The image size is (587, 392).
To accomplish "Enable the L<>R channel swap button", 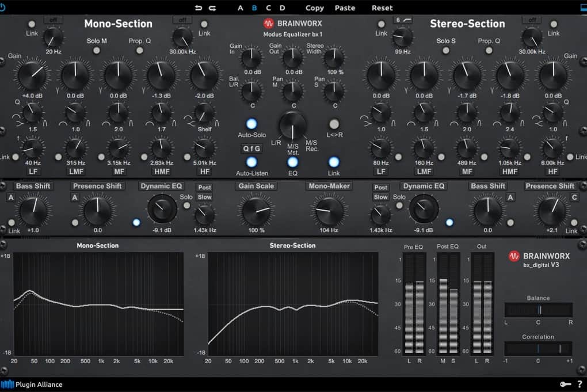I will [x=334, y=124].
